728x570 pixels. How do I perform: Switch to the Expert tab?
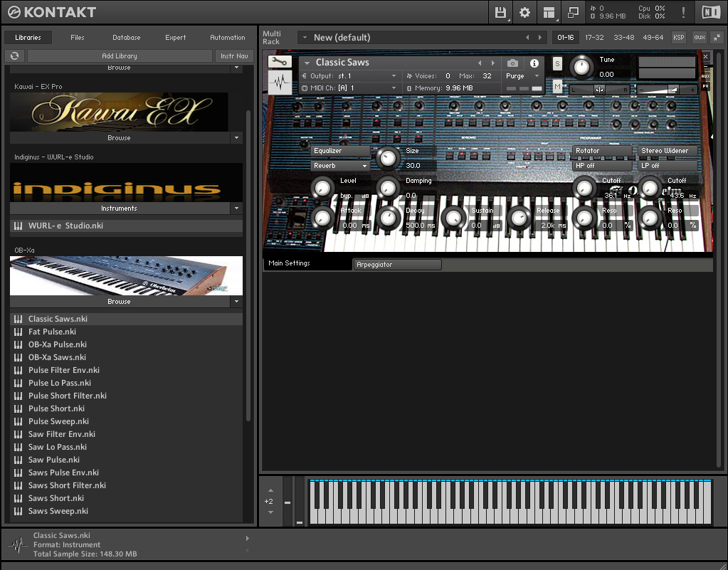[x=176, y=38]
